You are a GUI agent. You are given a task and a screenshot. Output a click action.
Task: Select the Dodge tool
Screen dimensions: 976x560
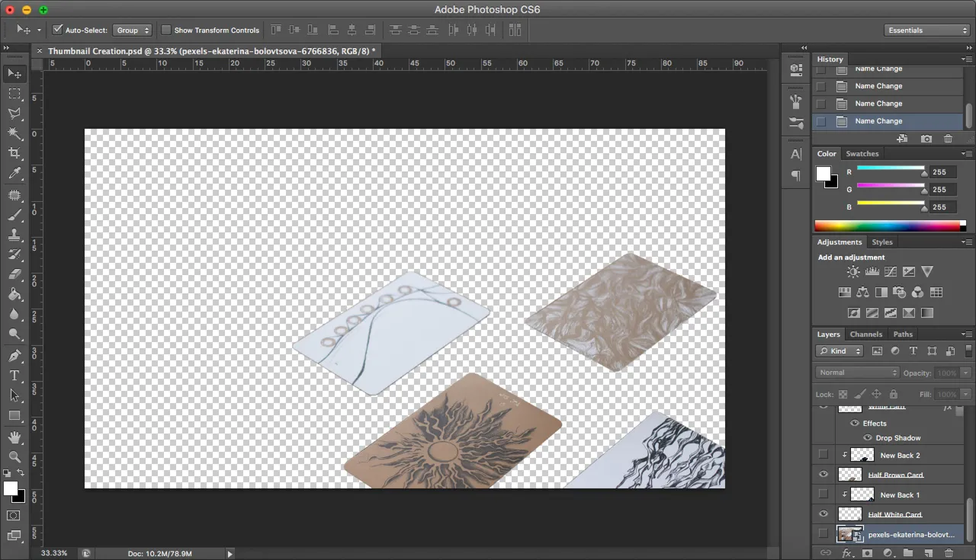tap(14, 334)
